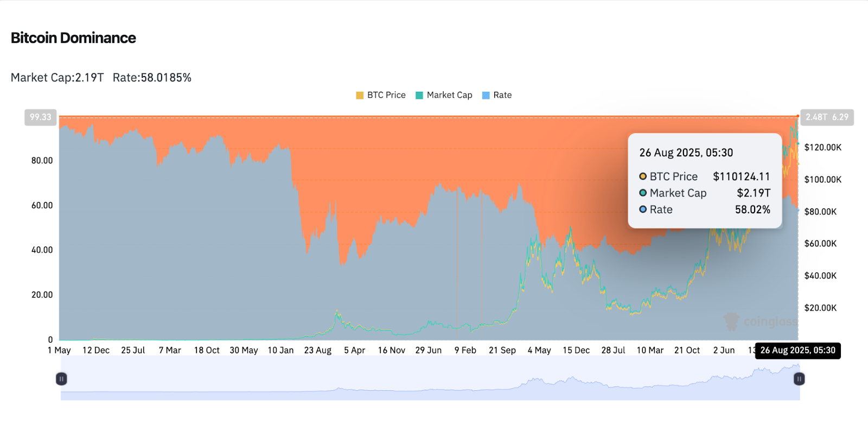Click the blue Rate legend swatch

(486, 96)
